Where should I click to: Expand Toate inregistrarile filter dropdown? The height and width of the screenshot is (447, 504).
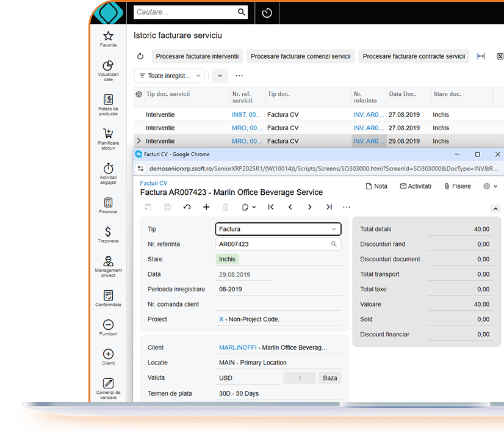coord(169,76)
